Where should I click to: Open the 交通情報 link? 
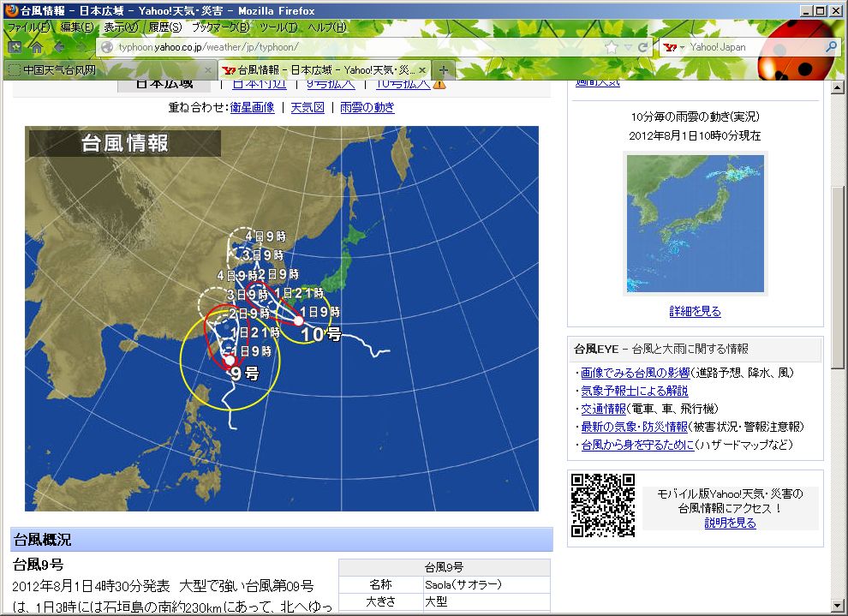coord(603,409)
